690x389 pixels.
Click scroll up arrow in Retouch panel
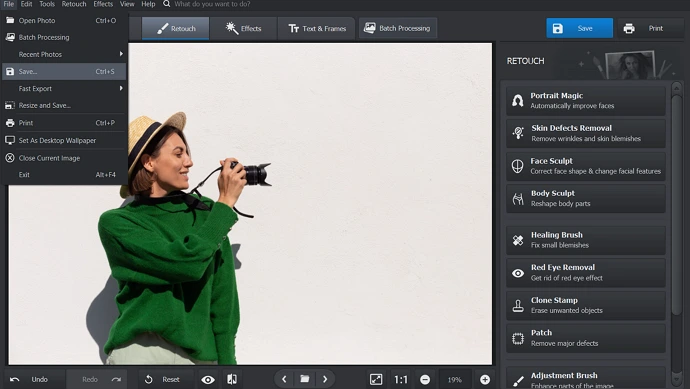(x=676, y=88)
